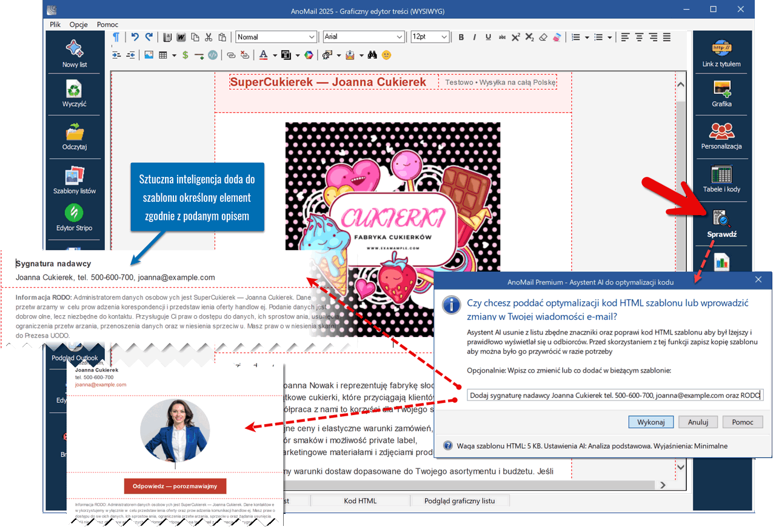Toggle bold formatting
776x532 pixels.
coord(461,37)
